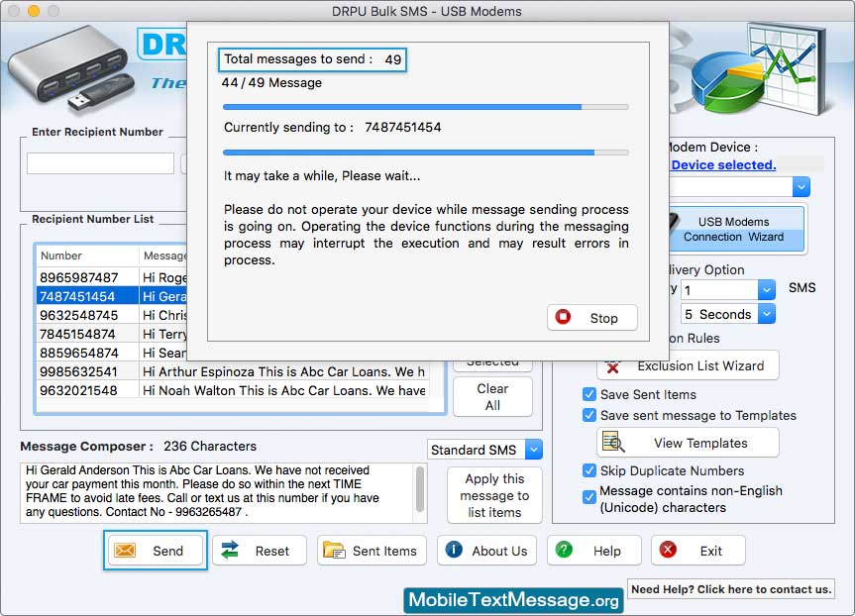Click the Number column header
Image resolution: width=855 pixels, height=616 pixels.
(x=87, y=256)
